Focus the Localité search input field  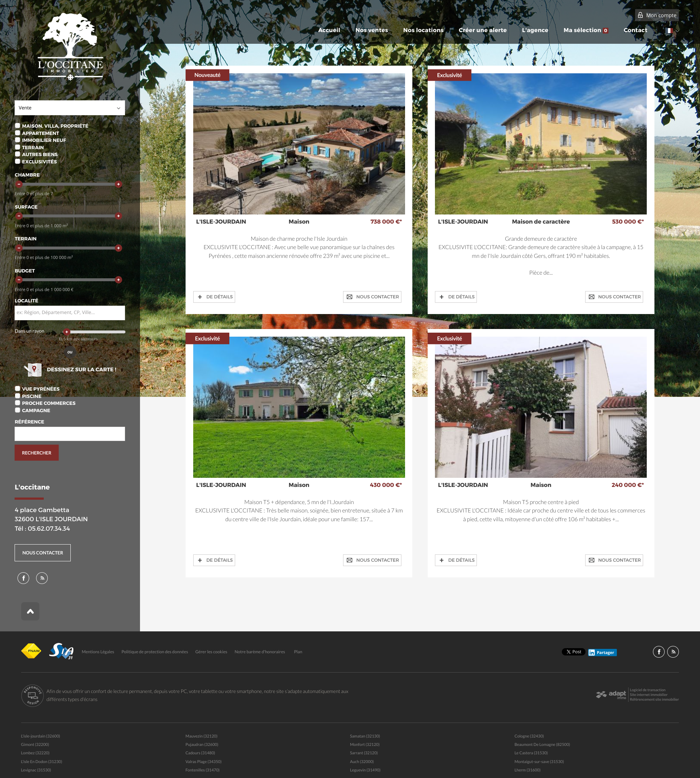tap(70, 313)
